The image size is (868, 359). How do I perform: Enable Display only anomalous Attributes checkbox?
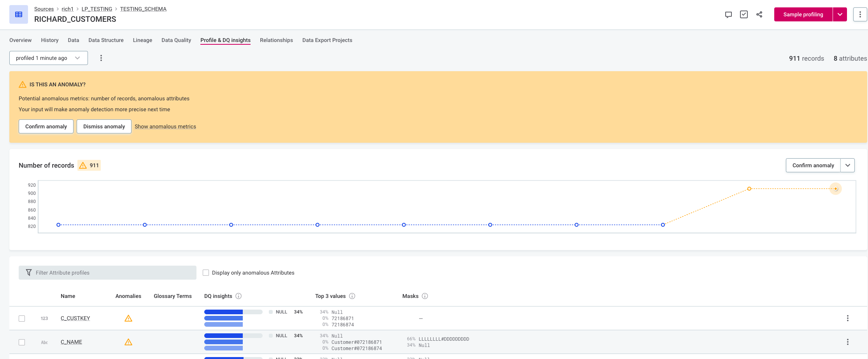click(206, 273)
